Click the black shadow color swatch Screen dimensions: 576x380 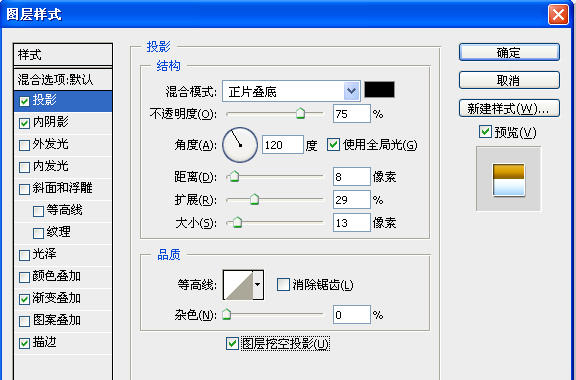[x=379, y=90]
